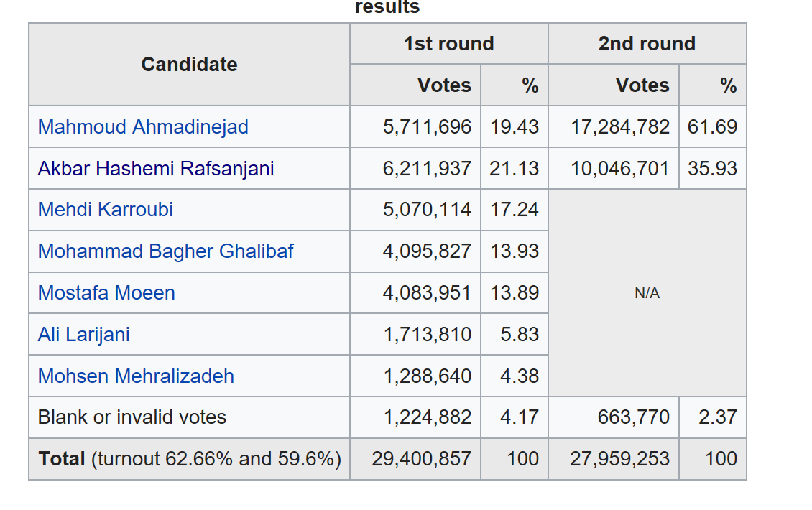Select the 2nd round header cell
812x510 pixels.
click(647, 44)
